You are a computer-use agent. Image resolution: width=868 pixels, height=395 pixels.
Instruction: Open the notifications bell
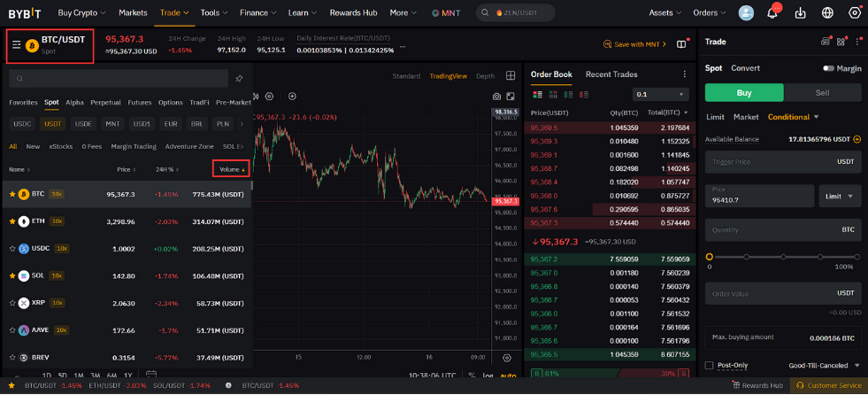tap(772, 12)
